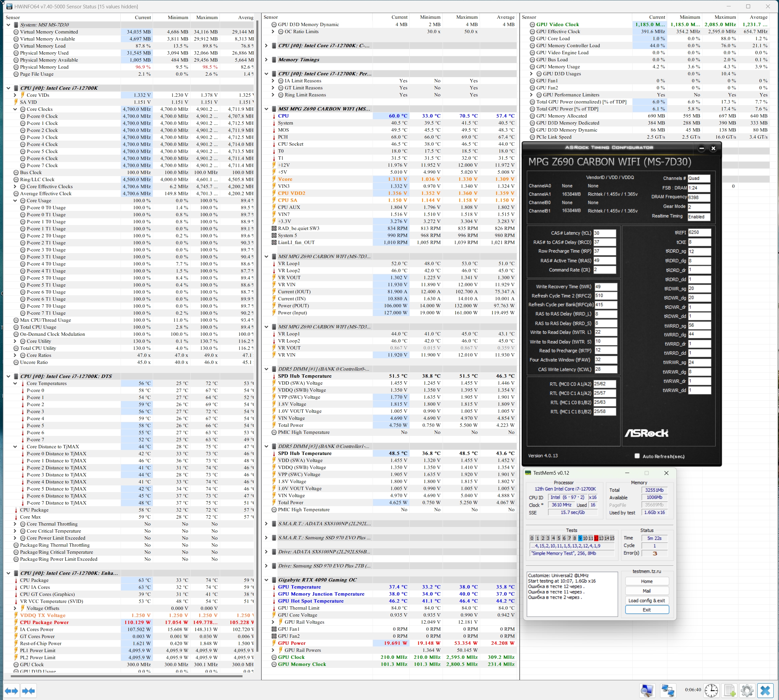Screen dimensions: 779x700
Task: Click the shrink columns arrows icon
Action: [x=28, y=691]
